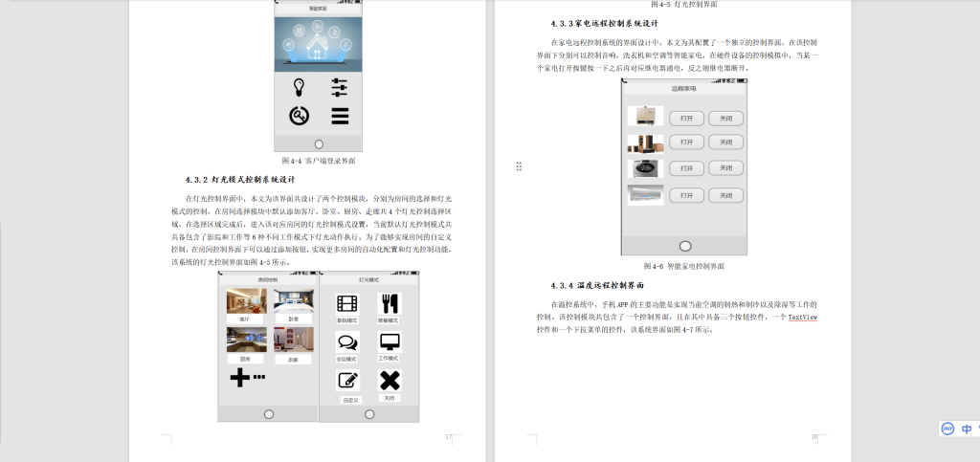
Task: Click 关闭 button beside the speakers
Action: click(725, 142)
